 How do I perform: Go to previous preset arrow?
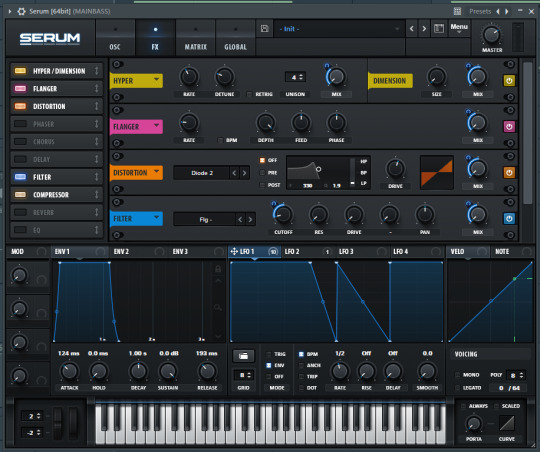click(x=412, y=29)
